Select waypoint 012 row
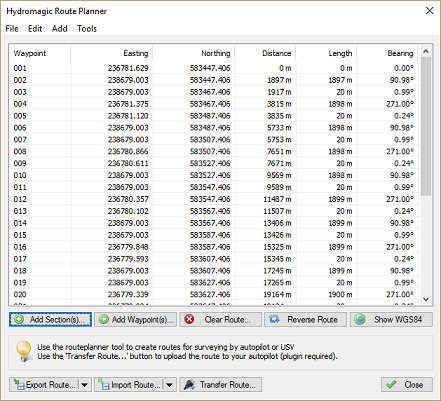The image size is (441, 401). [213, 199]
